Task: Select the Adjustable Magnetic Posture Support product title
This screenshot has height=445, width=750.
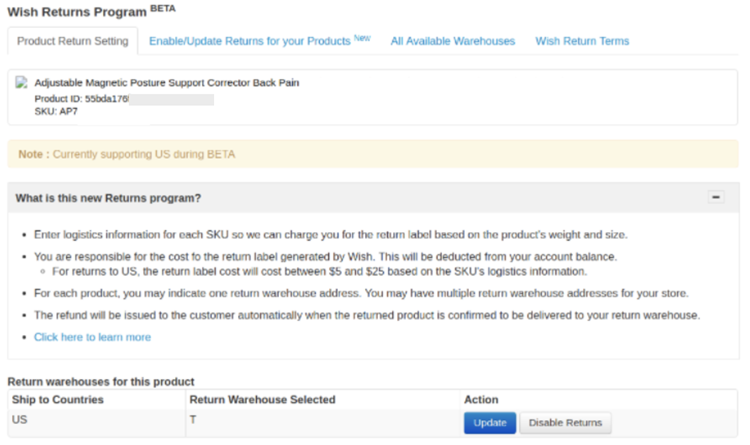Action: [166, 82]
